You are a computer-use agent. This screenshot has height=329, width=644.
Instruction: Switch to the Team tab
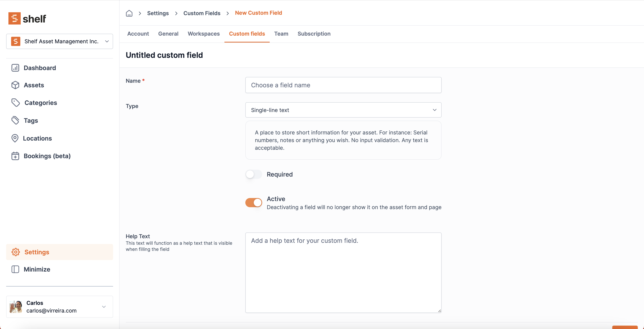click(281, 34)
